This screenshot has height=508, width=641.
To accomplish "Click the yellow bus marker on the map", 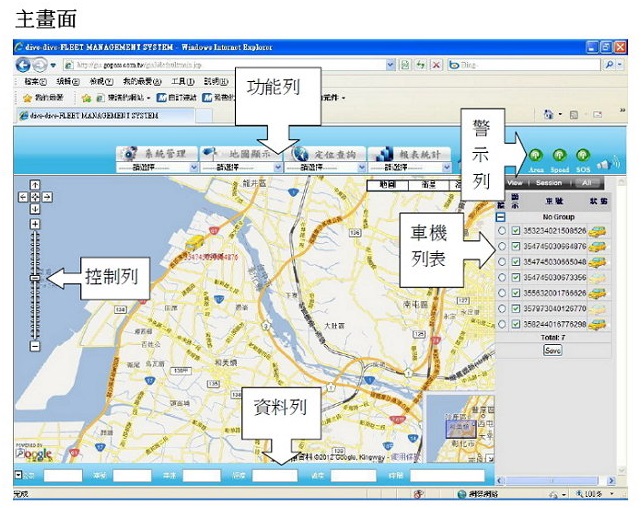I will tap(195, 242).
